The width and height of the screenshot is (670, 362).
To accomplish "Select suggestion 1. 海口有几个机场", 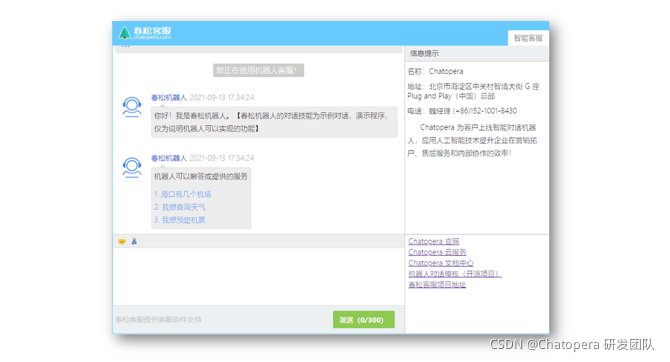I will (182, 194).
